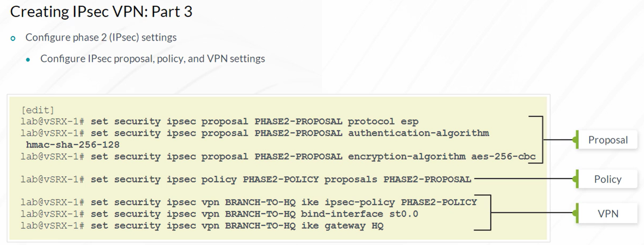Click the [edit] prompt line

(38, 110)
